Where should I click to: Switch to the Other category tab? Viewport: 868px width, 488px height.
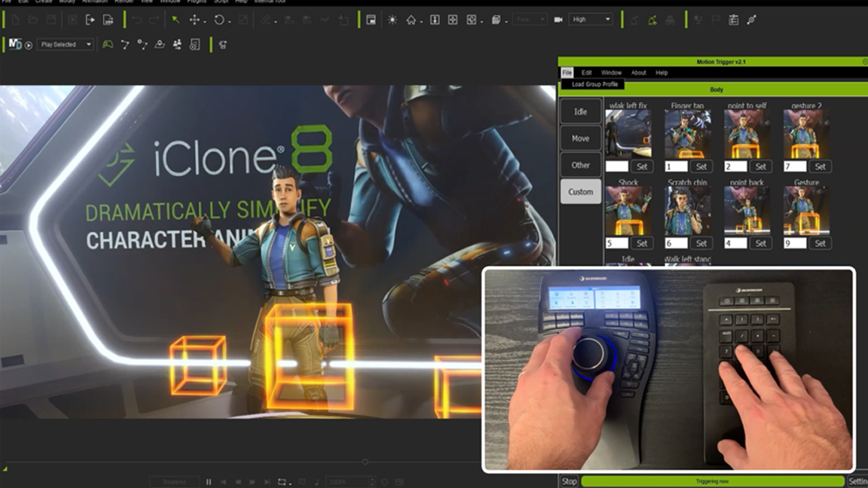click(580, 165)
